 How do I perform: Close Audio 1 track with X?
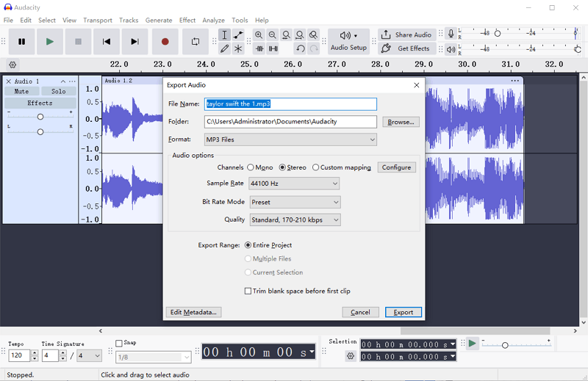(x=9, y=81)
